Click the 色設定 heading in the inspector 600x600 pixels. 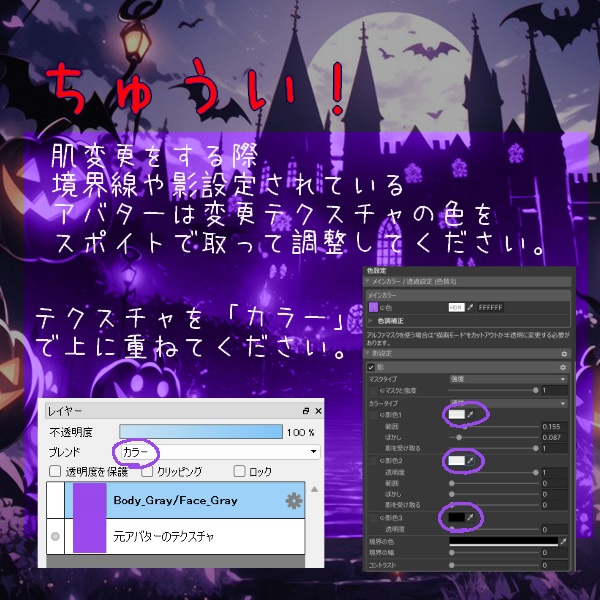(x=377, y=271)
